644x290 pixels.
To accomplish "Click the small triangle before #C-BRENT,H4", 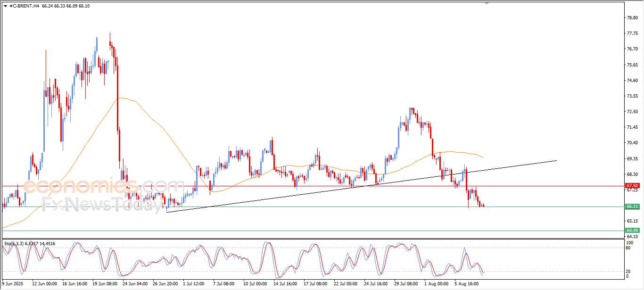I will click(5, 6).
